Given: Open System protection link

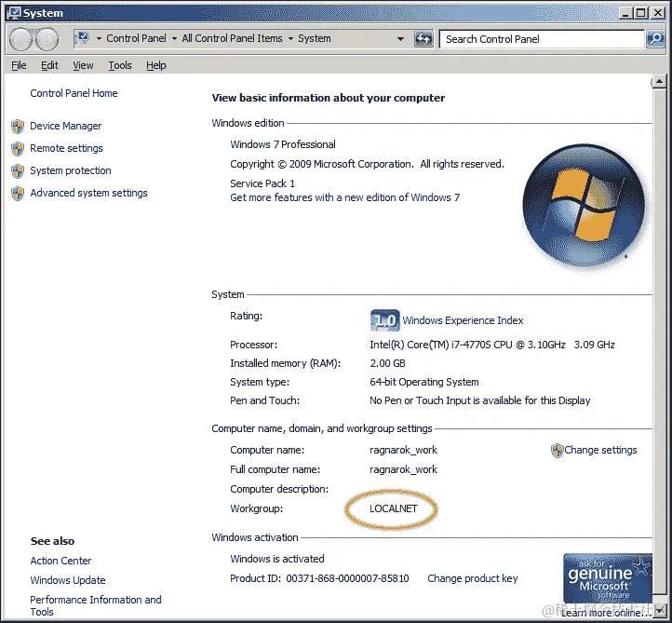Looking at the screenshot, I should tap(71, 170).
